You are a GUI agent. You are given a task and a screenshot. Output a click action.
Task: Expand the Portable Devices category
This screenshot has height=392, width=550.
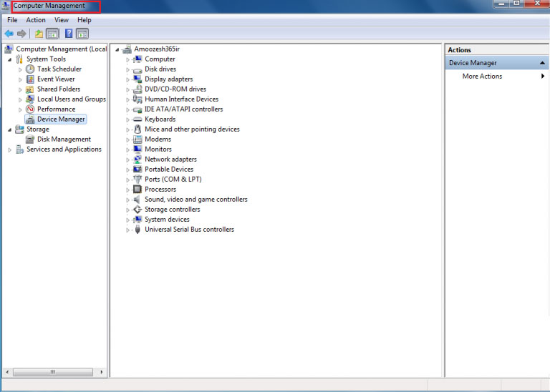pos(127,170)
